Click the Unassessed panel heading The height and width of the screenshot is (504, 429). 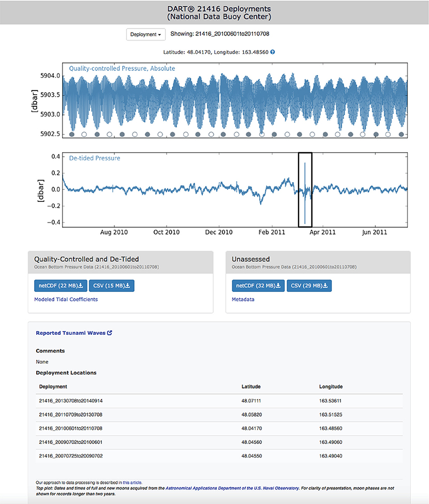click(250, 259)
